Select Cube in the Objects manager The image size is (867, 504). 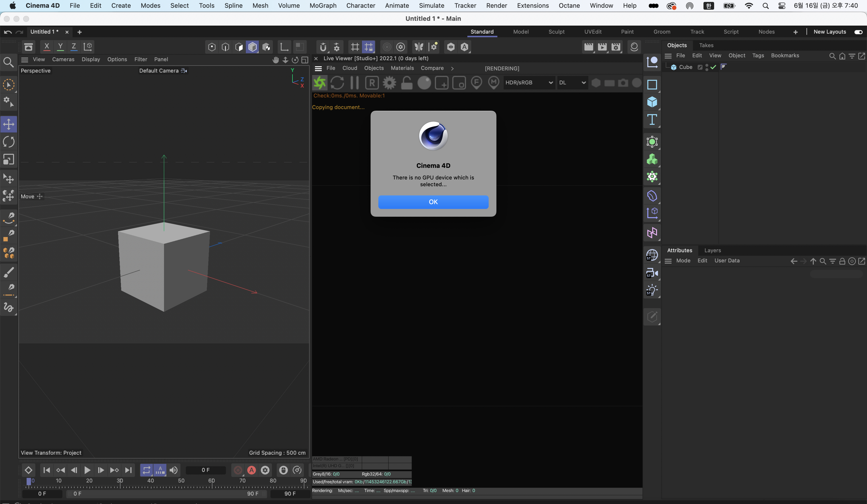tap(685, 67)
